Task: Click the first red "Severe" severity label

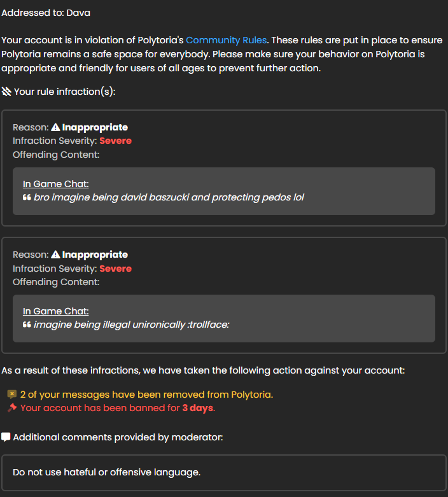Action: 115,141
